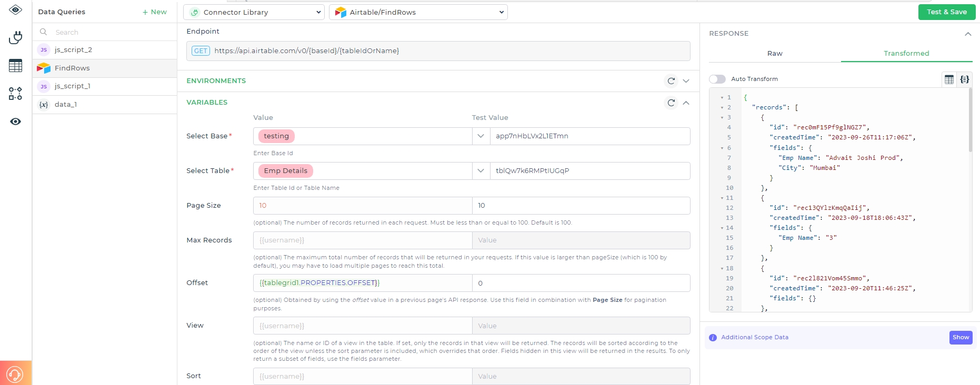
Task: Click the Page Size value field
Action: pos(363,206)
